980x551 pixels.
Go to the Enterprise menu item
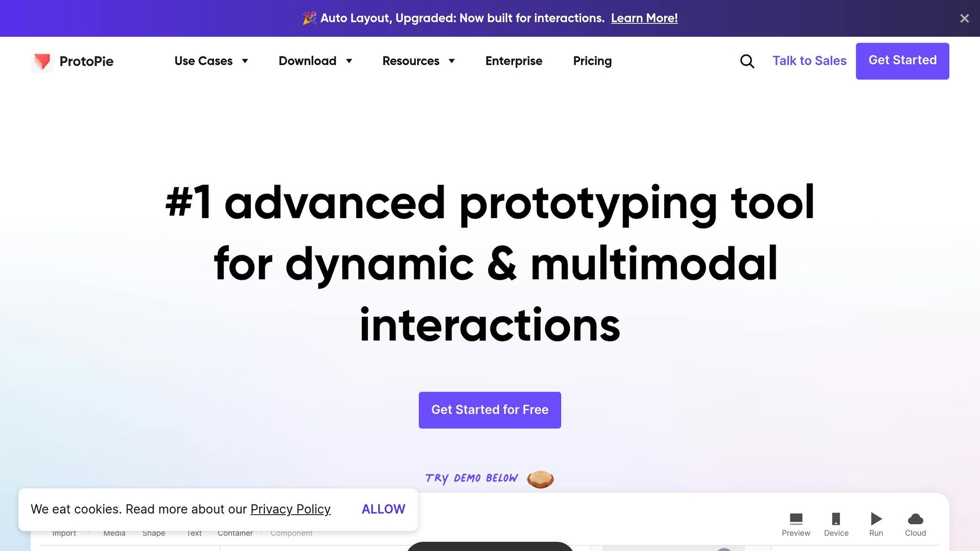tap(513, 61)
